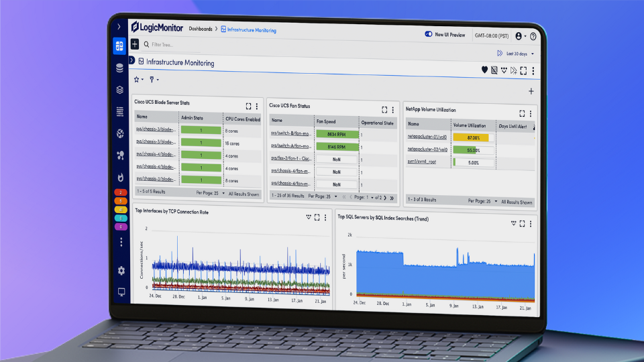Screen dimensions: 644x362
Task: Click the LogicMonitor logo
Action: pos(157,27)
